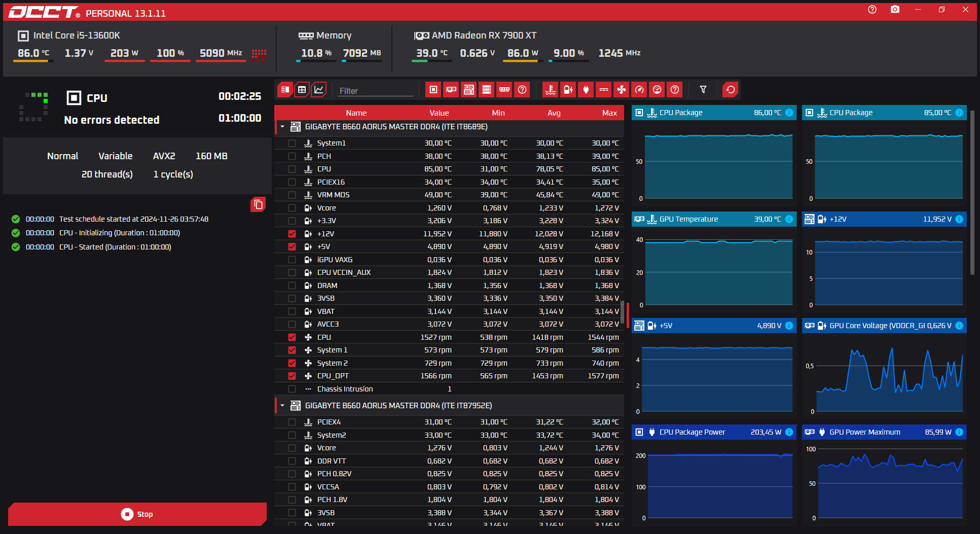Toggle the motherboard hardware filter icon
Viewport: 980px width, 534px height.
(469, 90)
